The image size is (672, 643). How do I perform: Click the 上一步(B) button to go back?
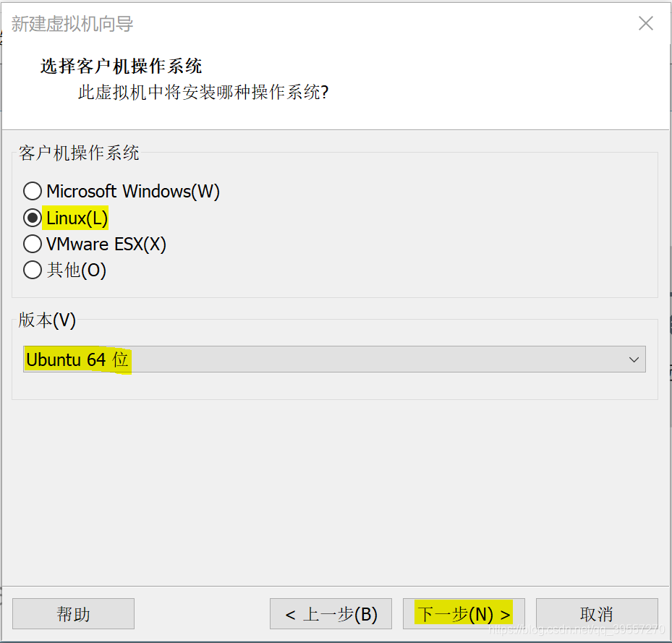331,613
